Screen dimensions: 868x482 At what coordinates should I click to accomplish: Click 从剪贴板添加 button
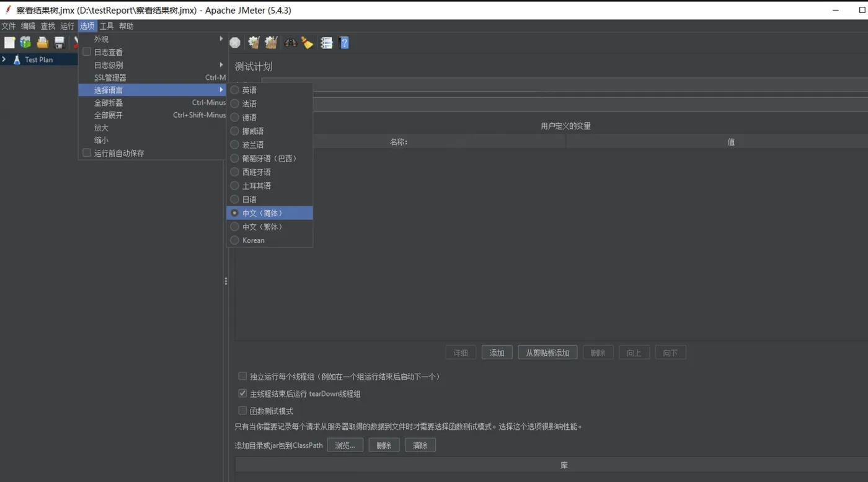(547, 353)
